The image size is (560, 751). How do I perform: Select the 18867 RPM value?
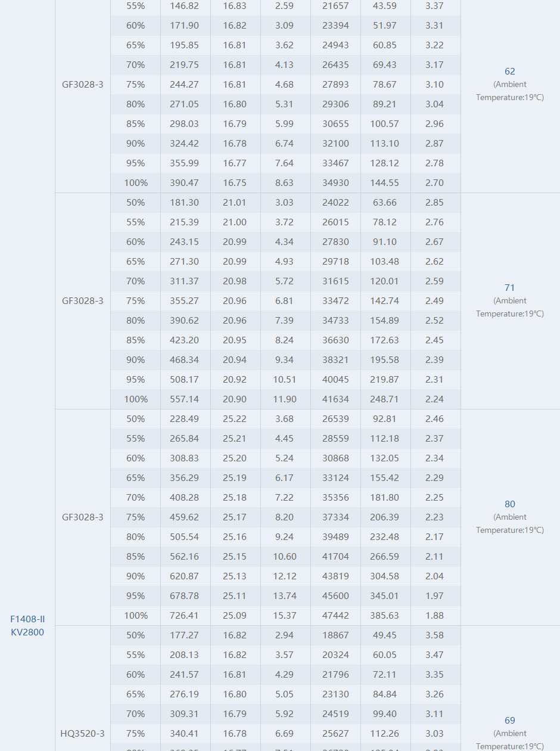(x=335, y=635)
